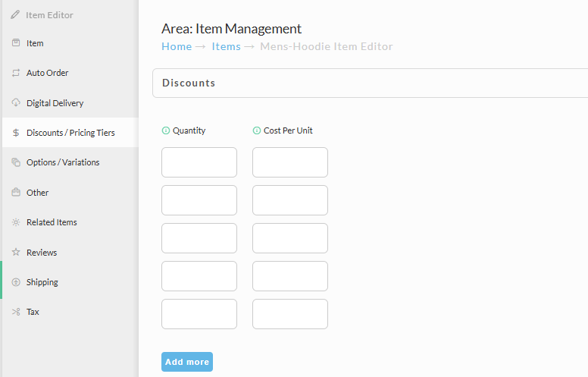The height and width of the screenshot is (377, 588).
Task: Click the Add more button
Action: pos(187,362)
